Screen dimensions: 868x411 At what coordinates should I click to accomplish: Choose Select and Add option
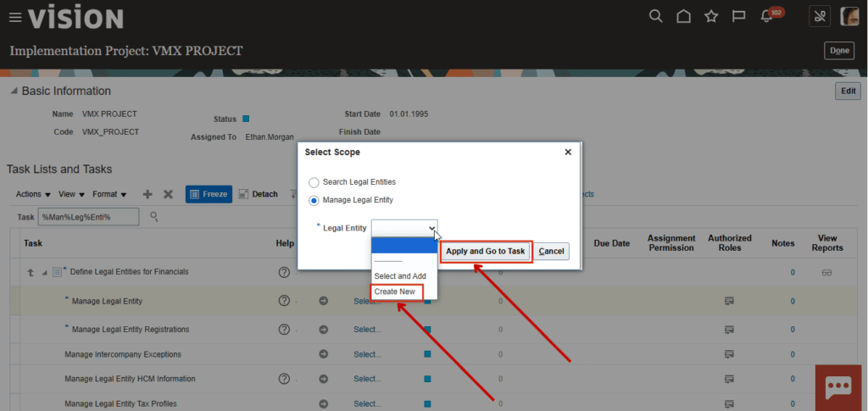tap(400, 276)
